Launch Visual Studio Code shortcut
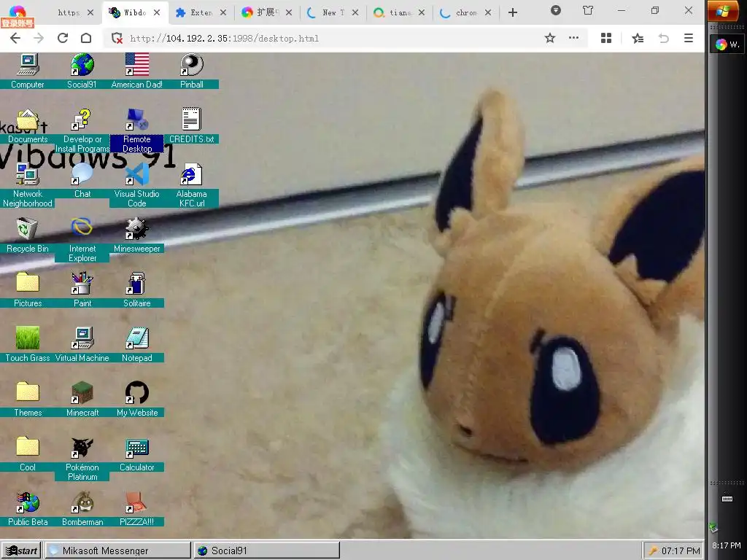 coord(136,184)
